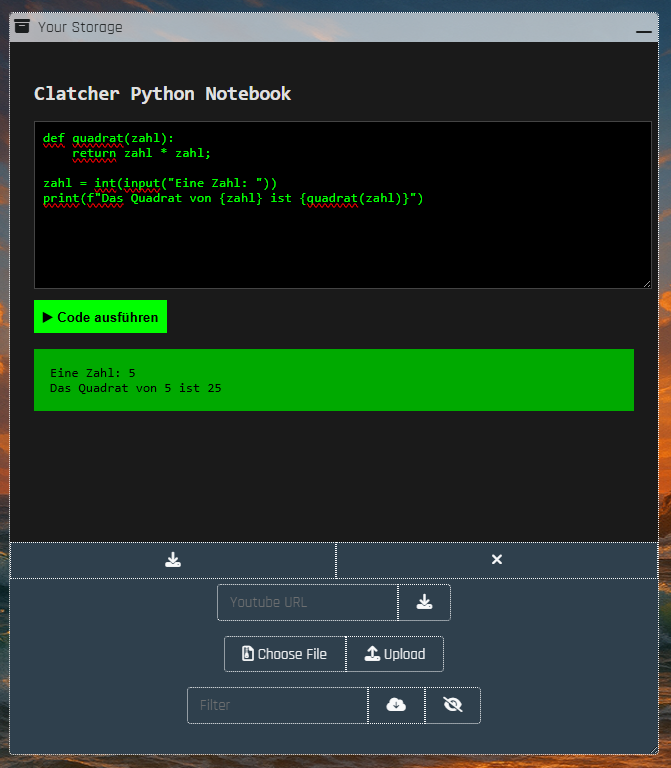Click the Your Storage window title text
The width and height of the screenshot is (671, 768).
click(x=80, y=27)
